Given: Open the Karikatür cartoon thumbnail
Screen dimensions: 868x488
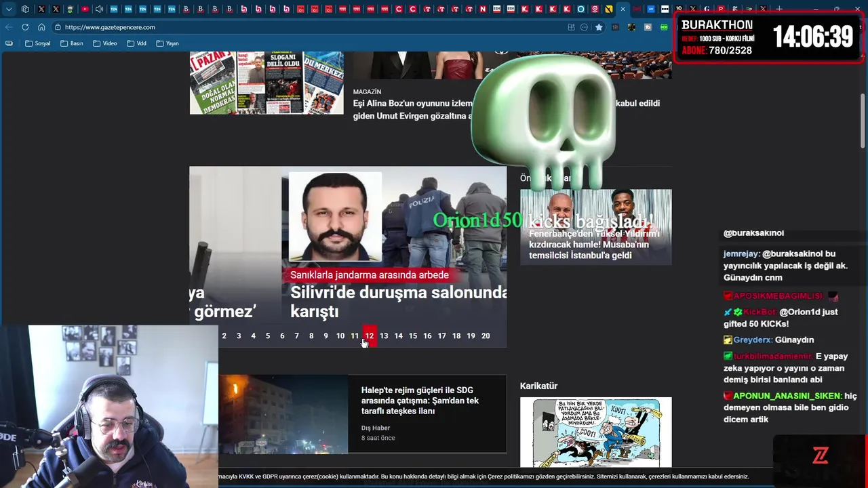Looking at the screenshot, I should tap(595, 432).
